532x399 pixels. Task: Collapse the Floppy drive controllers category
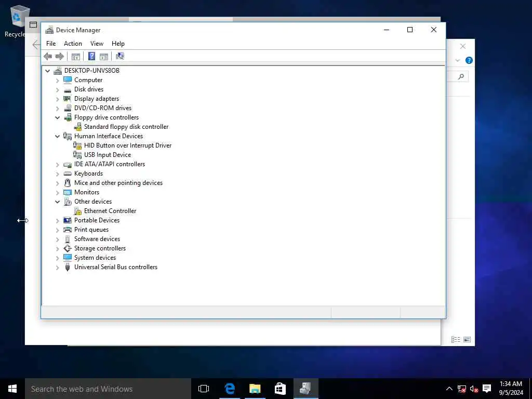pyautogui.click(x=57, y=118)
